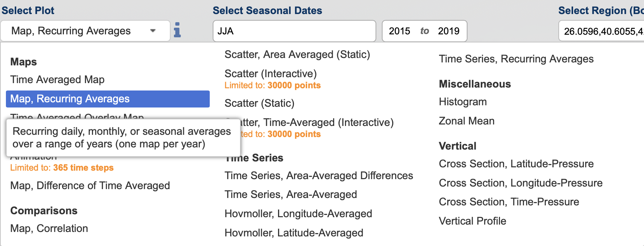Expand the Select Plot dropdown arrow

point(153,31)
